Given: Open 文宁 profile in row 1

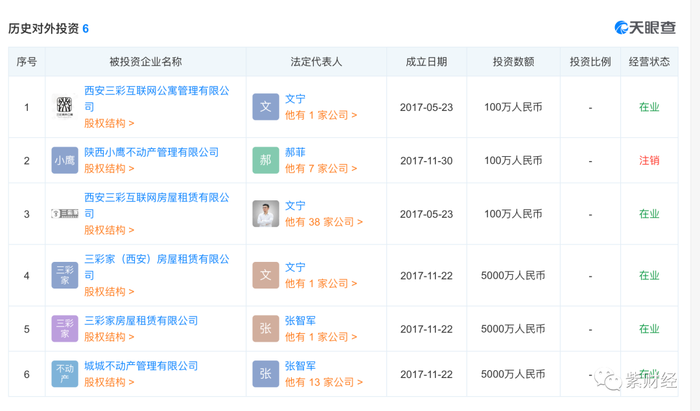Looking at the screenshot, I should point(295,99).
